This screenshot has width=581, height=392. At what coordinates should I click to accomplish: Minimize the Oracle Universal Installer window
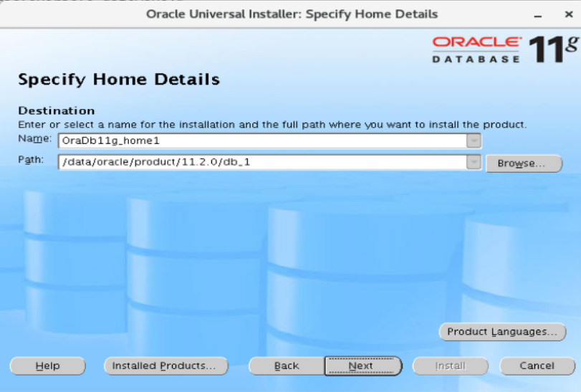(x=538, y=15)
